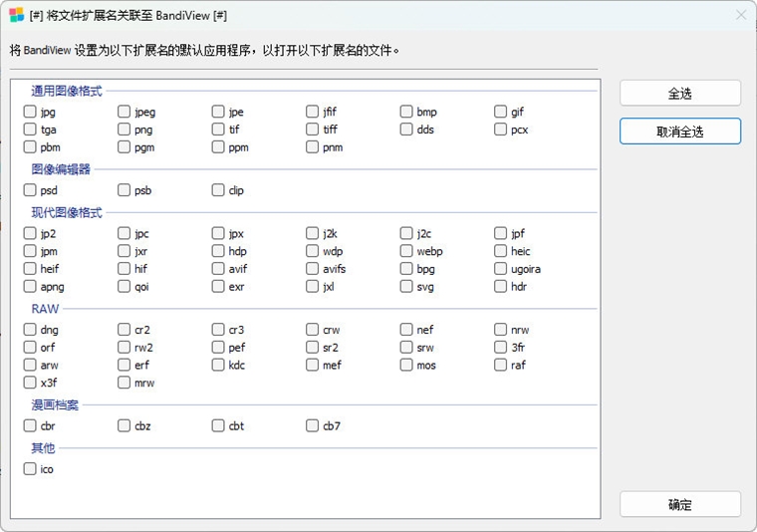Viewport: 757px width, 532px height.
Task: Toggle the clip format checkbox
Action: pos(218,190)
